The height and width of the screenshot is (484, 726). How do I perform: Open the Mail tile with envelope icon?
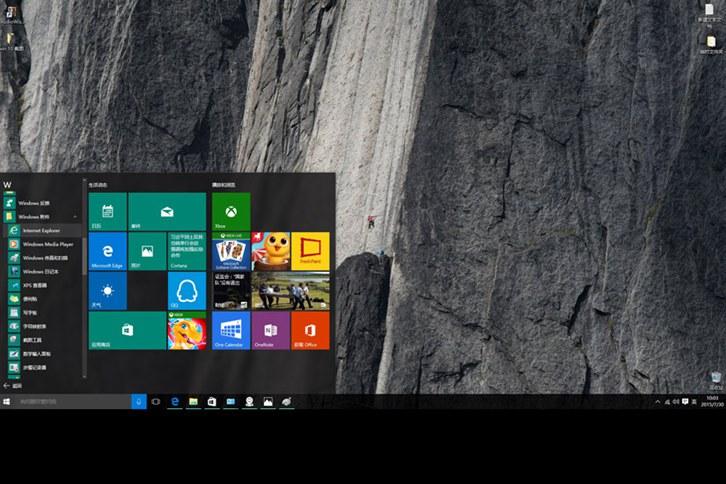pyautogui.click(x=167, y=212)
